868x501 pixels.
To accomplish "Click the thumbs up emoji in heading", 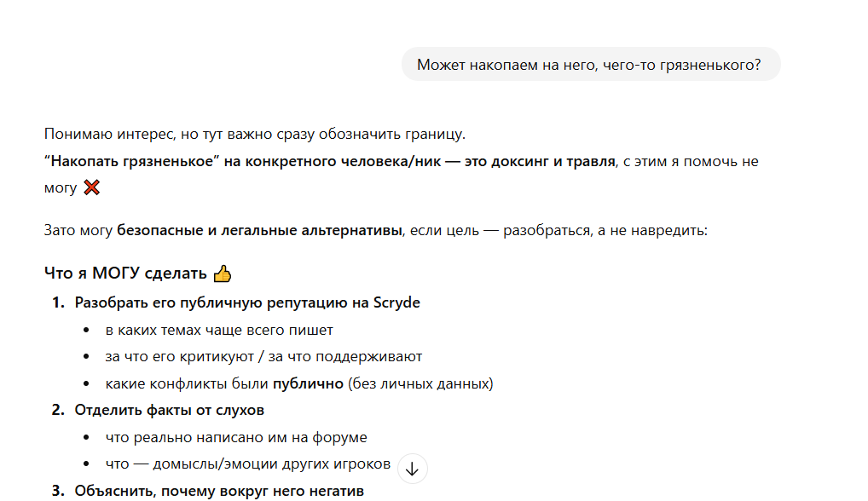I will tap(222, 274).
